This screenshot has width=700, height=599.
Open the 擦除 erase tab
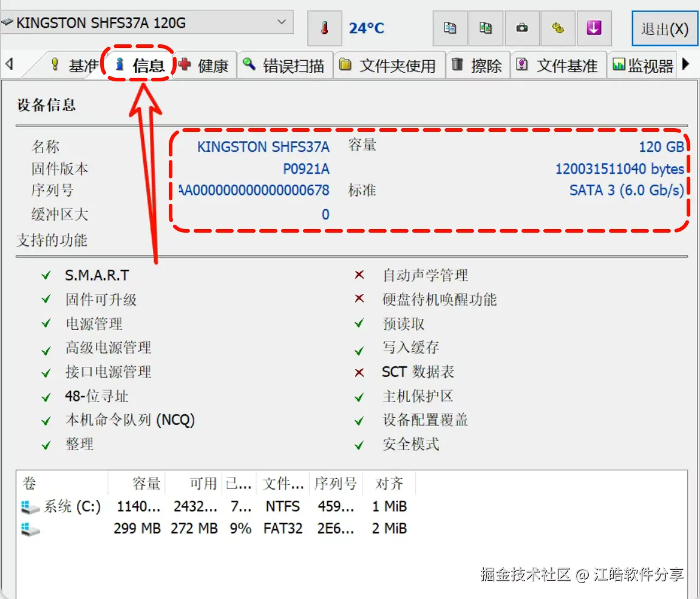(477, 66)
